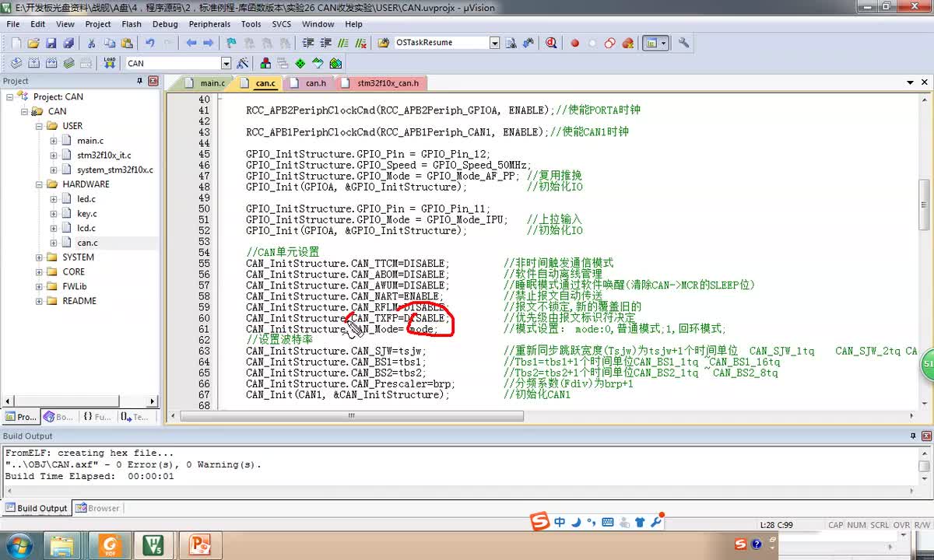Image resolution: width=934 pixels, height=560 pixels.
Task: Expand the main.c file node
Action: [54, 141]
